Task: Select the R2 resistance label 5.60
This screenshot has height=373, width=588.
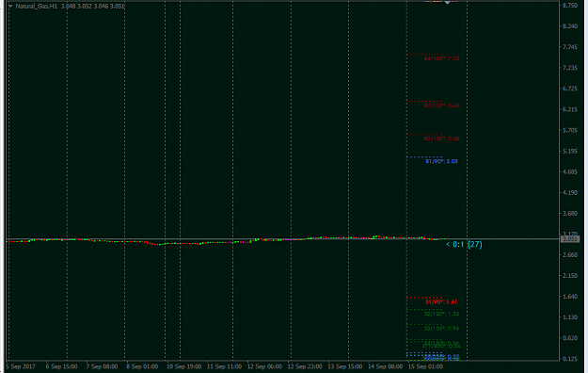Action: pos(441,138)
